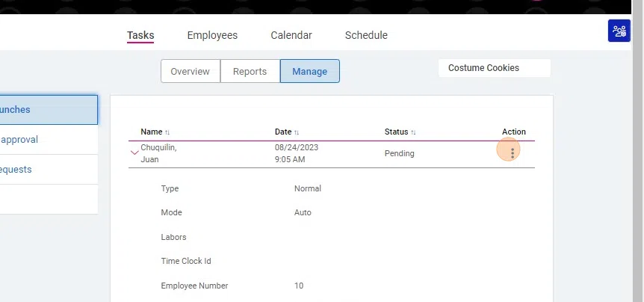Go to the Schedule tab
The image size is (644, 302).
click(366, 35)
